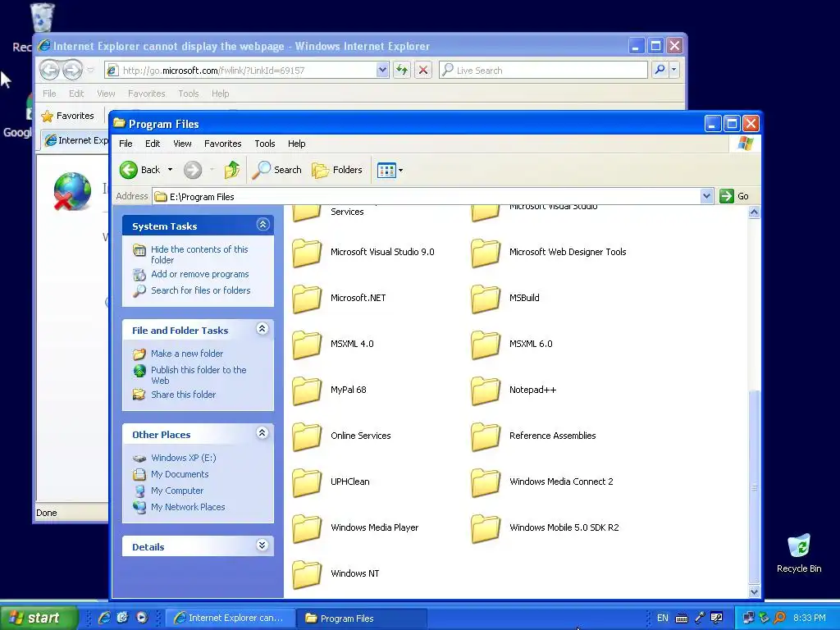Open the Help menu in Program Files
The image size is (840, 630).
[x=297, y=144]
